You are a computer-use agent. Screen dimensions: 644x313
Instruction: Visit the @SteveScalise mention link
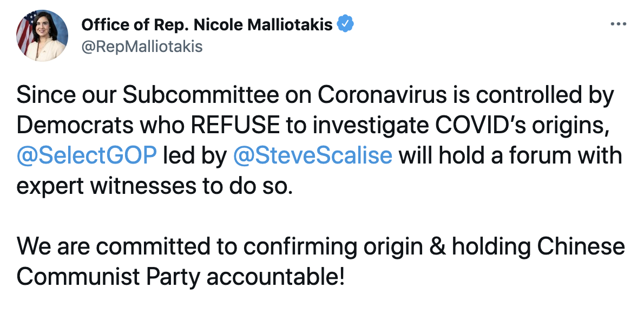(312, 155)
